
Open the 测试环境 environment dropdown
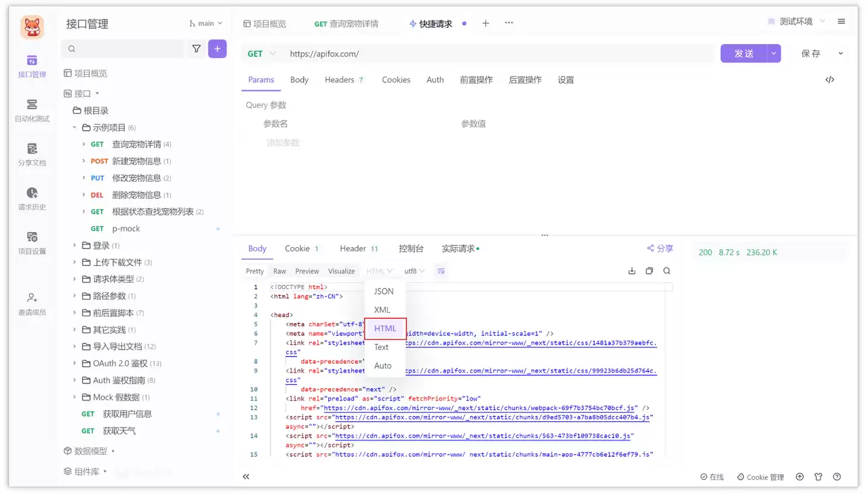click(796, 22)
